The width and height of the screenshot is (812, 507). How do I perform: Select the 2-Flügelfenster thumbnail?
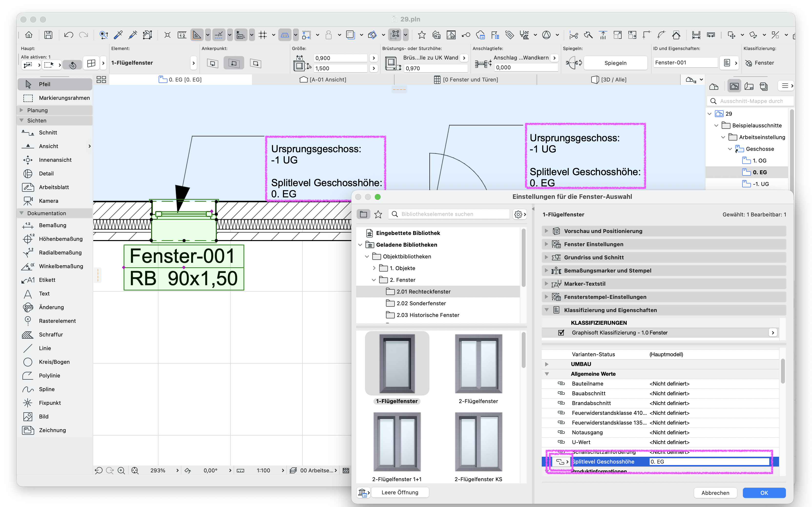tap(478, 368)
